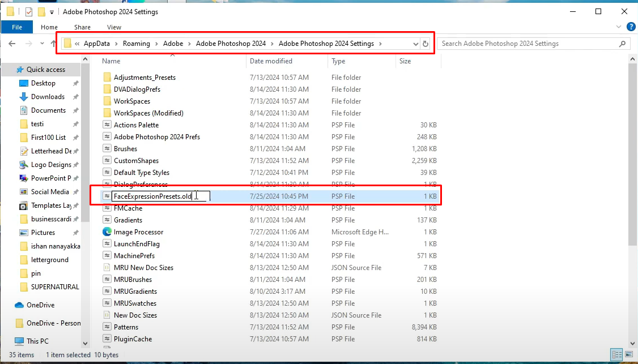The height and width of the screenshot is (364, 638).
Task: Select the PluginCache file name
Action: (x=133, y=339)
